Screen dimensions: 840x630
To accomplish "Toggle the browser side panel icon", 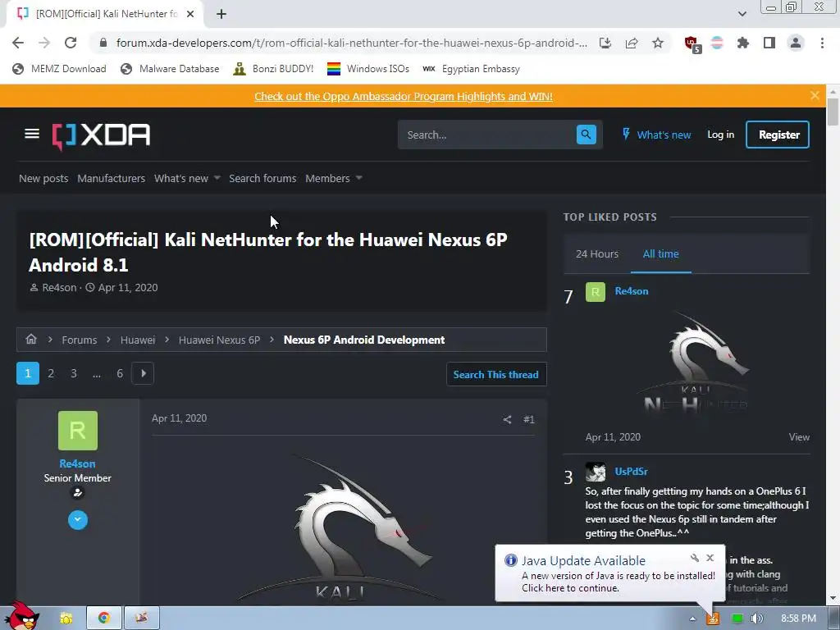I will point(769,43).
